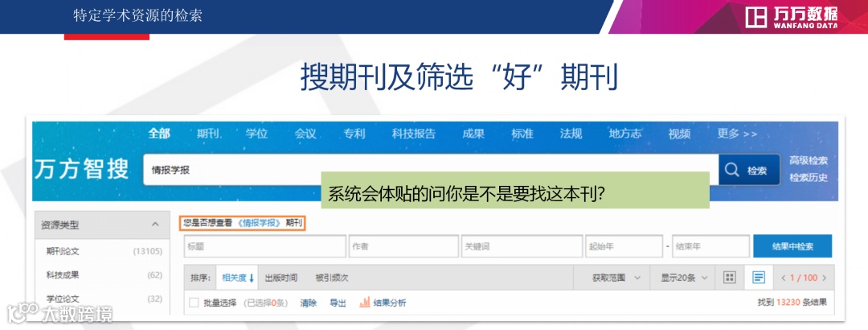The image size is (868, 330).
Task: Click the search magnifier 检索 button
Action: click(x=749, y=171)
